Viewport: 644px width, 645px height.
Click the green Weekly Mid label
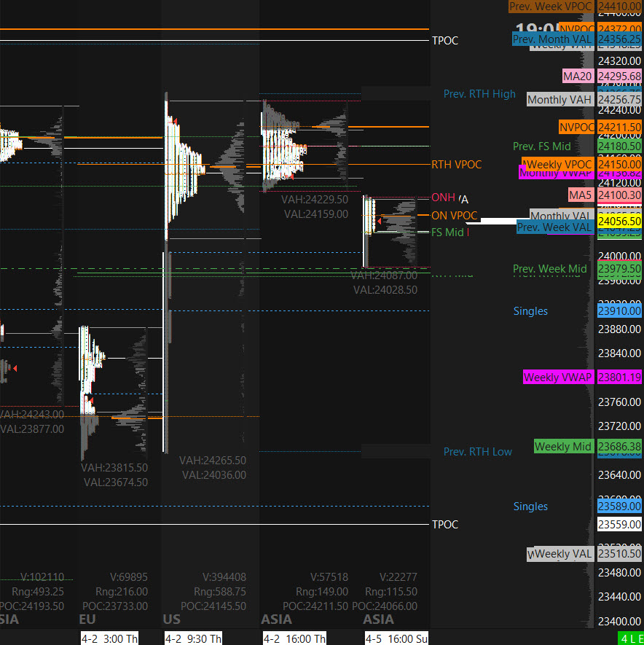pos(563,446)
